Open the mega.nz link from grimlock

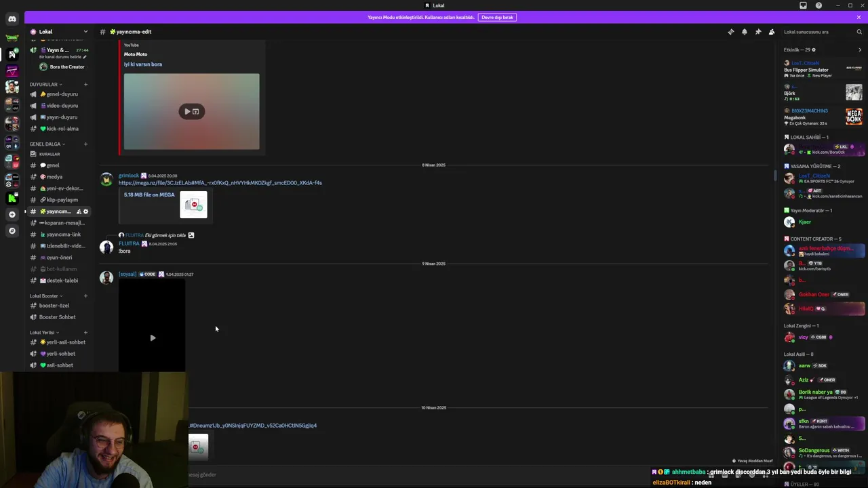click(220, 183)
